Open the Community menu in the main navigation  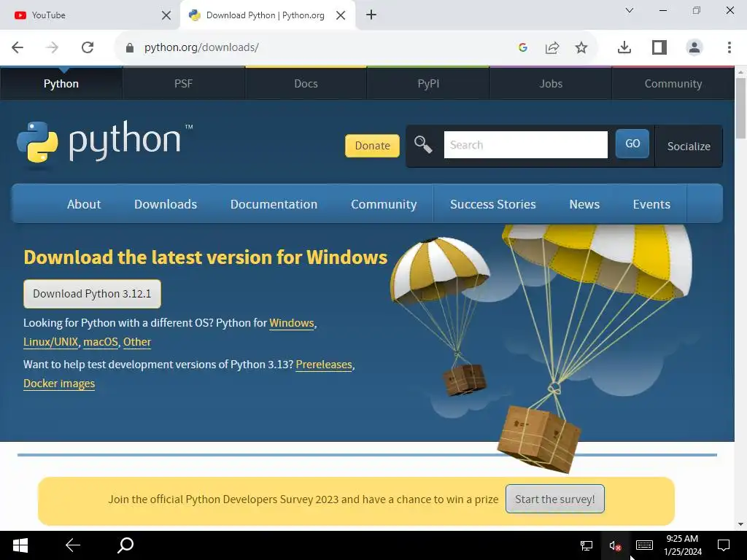coord(384,204)
